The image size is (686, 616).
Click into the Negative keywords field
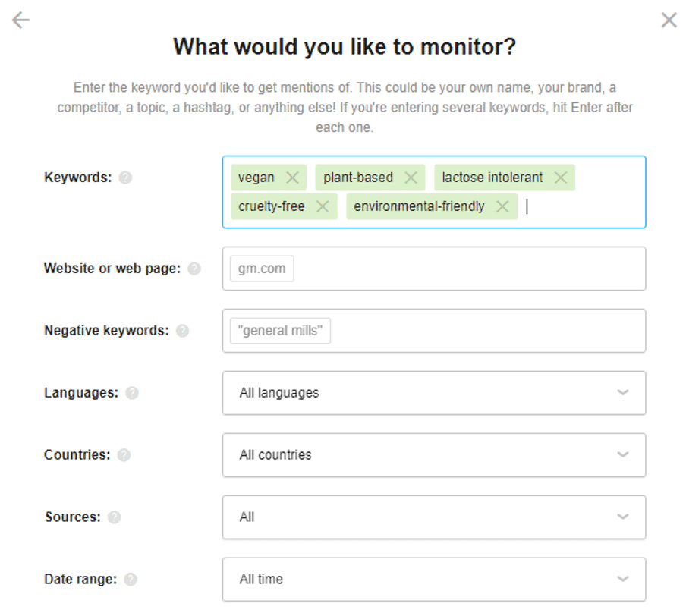point(455,331)
